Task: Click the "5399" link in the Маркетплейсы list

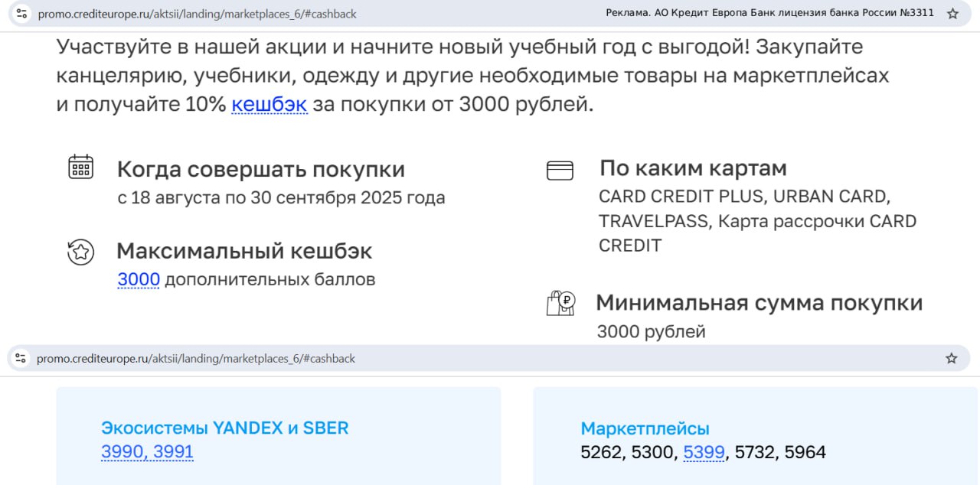Action: tap(704, 452)
